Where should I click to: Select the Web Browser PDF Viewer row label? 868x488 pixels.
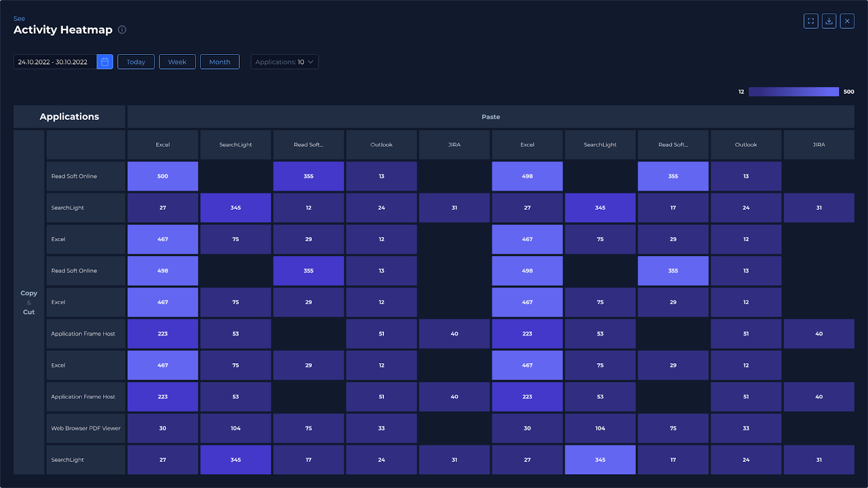coord(86,428)
